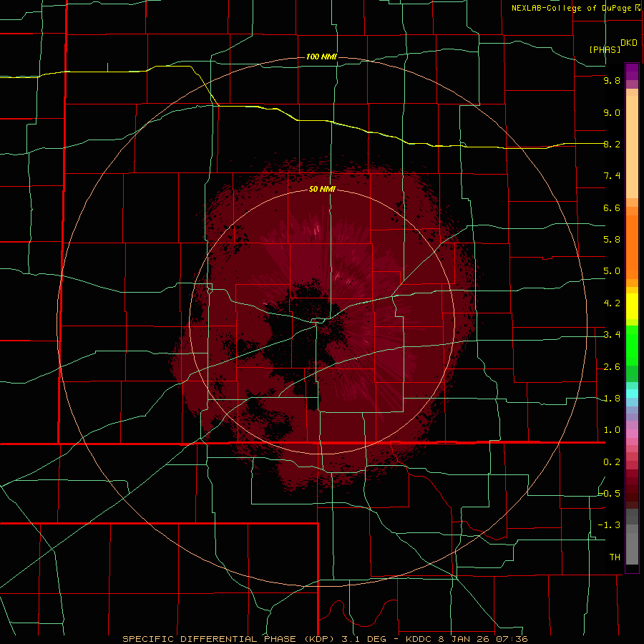Image resolution: width=644 pixels, height=644 pixels.
Task: Click the cyan segment of the color bar
Action: click(632, 394)
